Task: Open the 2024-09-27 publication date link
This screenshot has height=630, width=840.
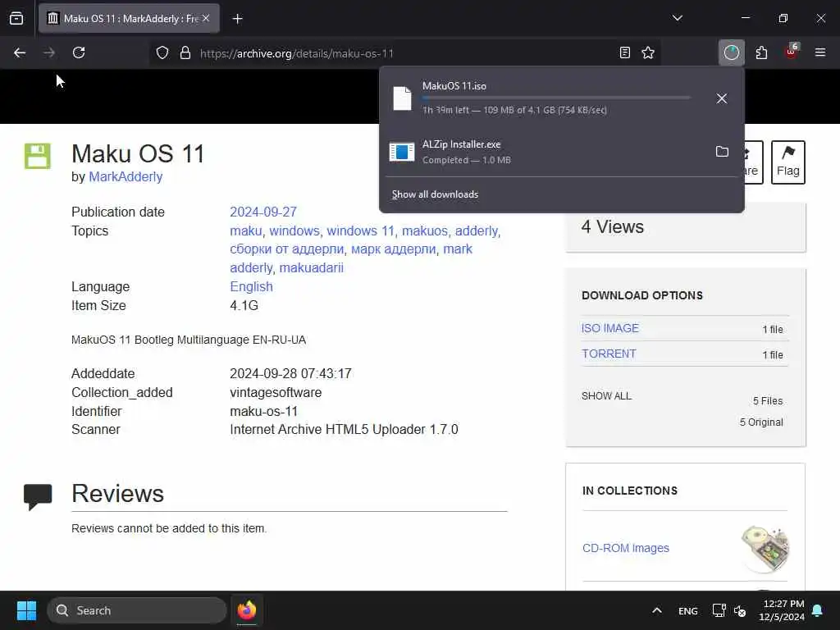Action: click(263, 212)
